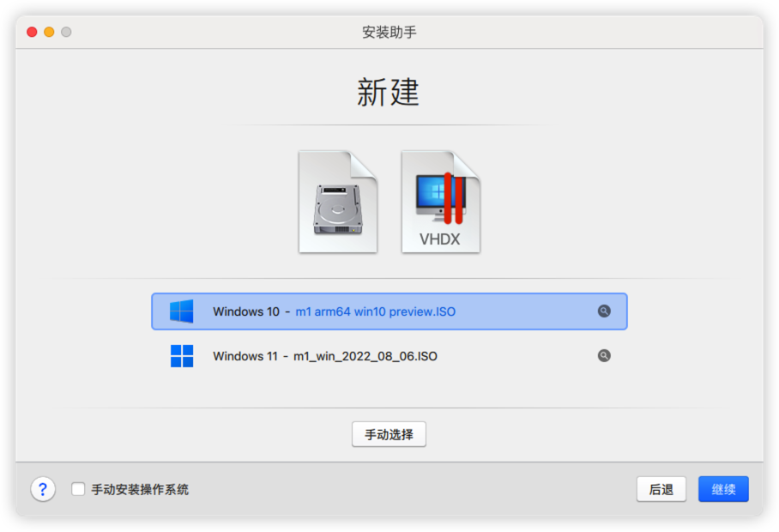Click the Windows 10 logo icon
779x532 pixels.
coord(181,311)
